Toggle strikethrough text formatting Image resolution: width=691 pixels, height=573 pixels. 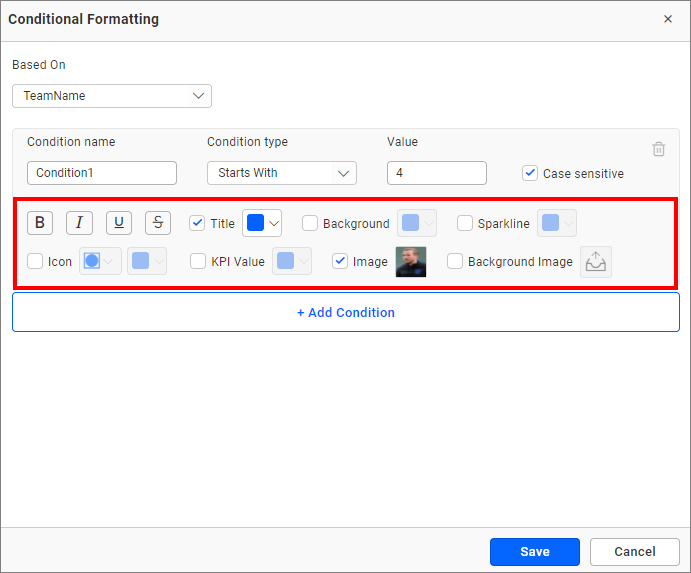pyautogui.click(x=158, y=223)
